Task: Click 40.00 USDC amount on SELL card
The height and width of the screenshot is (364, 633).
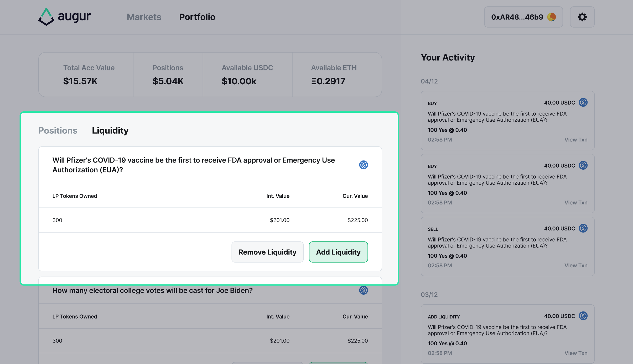Action: pos(559,228)
